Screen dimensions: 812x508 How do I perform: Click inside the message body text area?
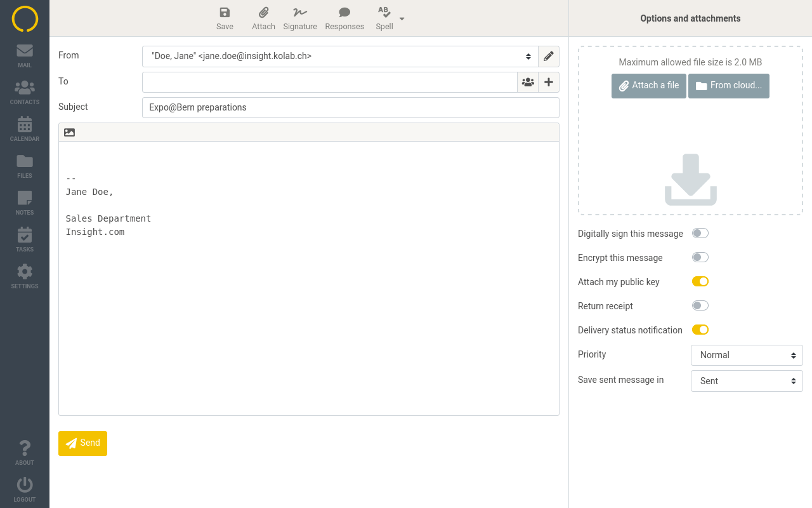click(x=309, y=278)
